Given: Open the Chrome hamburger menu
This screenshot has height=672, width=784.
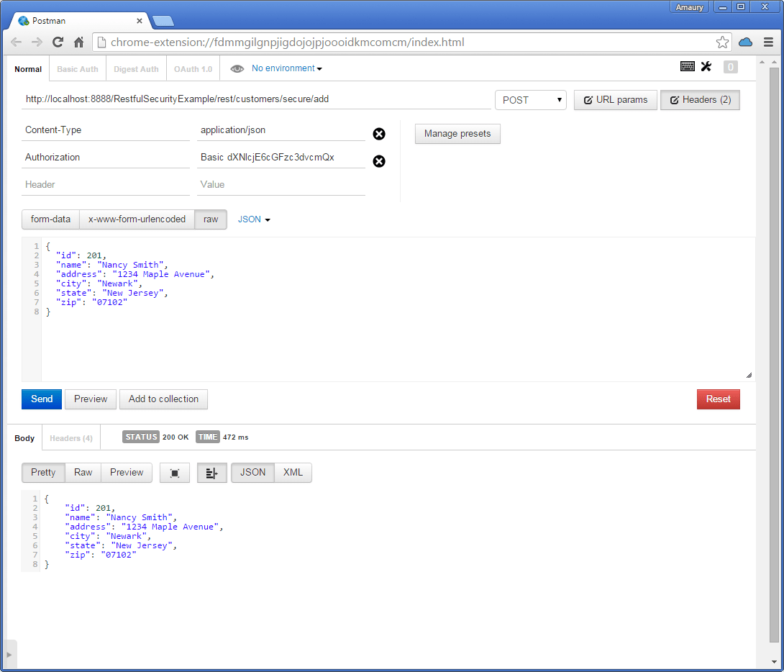Looking at the screenshot, I should 768,42.
